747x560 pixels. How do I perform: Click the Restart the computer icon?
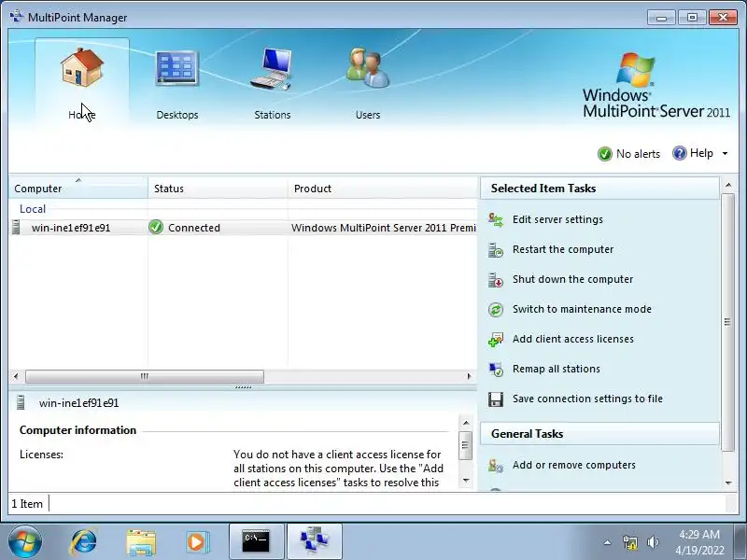(x=496, y=249)
